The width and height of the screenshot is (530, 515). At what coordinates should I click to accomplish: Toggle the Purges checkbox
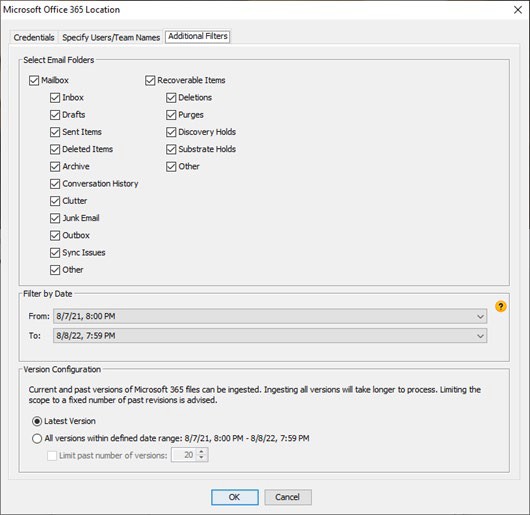[171, 115]
